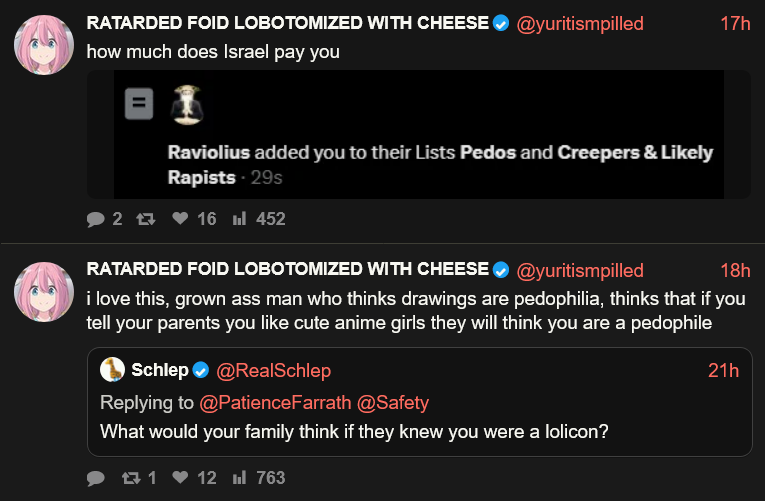Click the verified badge next to Schlep

point(201,371)
